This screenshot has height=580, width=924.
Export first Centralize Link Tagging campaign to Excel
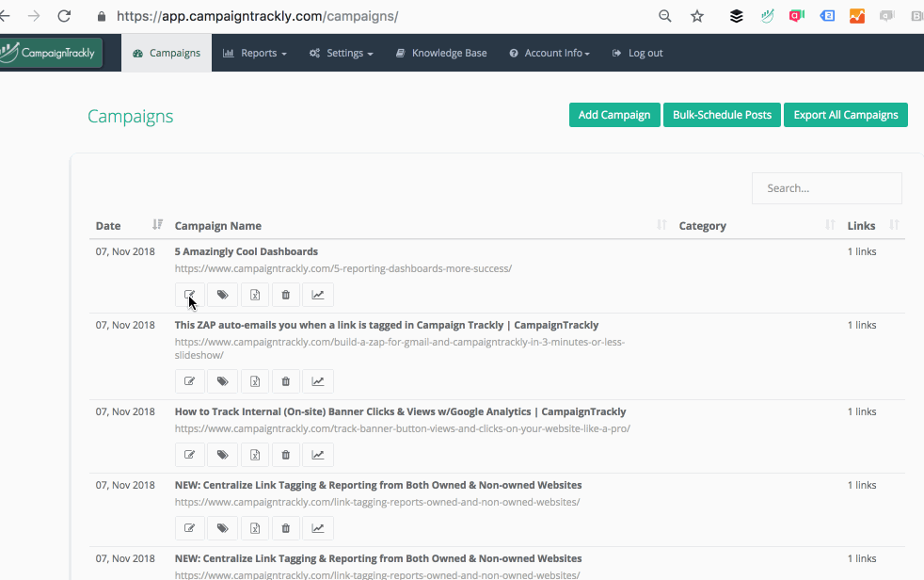pyautogui.click(x=255, y=528)
